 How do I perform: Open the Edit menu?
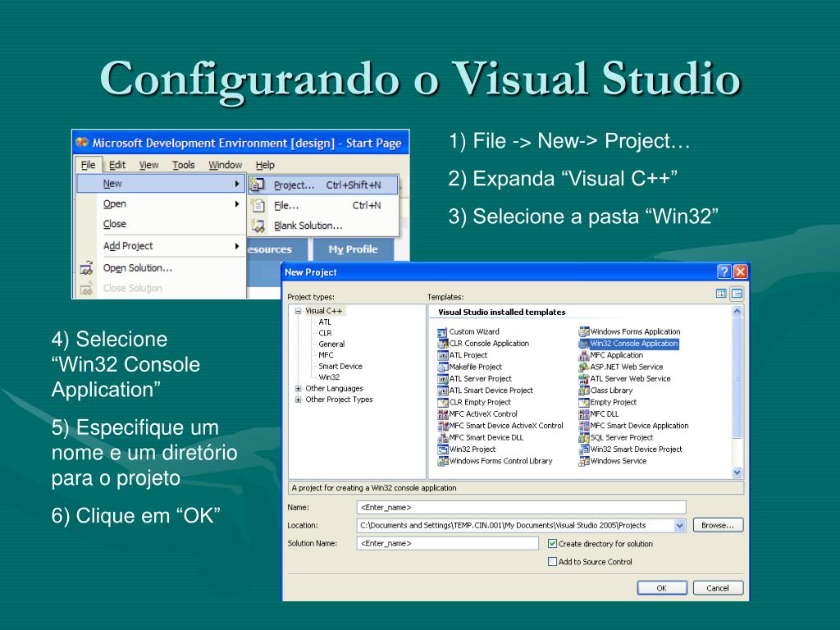[x=117, y=165]
